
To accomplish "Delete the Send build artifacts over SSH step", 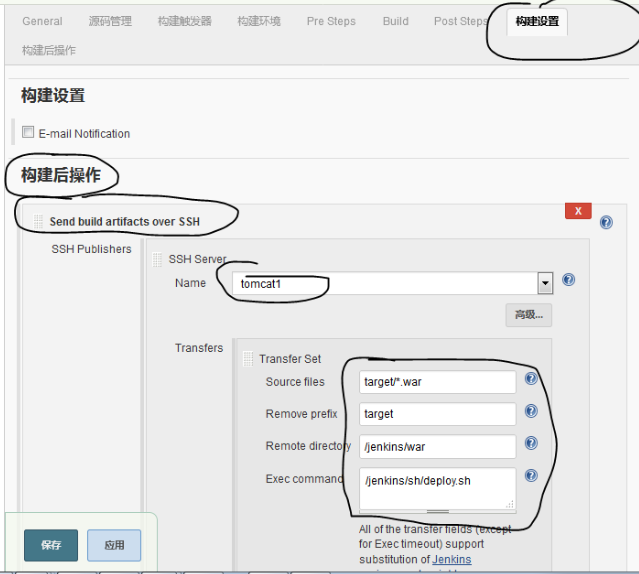I will click(578, 211).
